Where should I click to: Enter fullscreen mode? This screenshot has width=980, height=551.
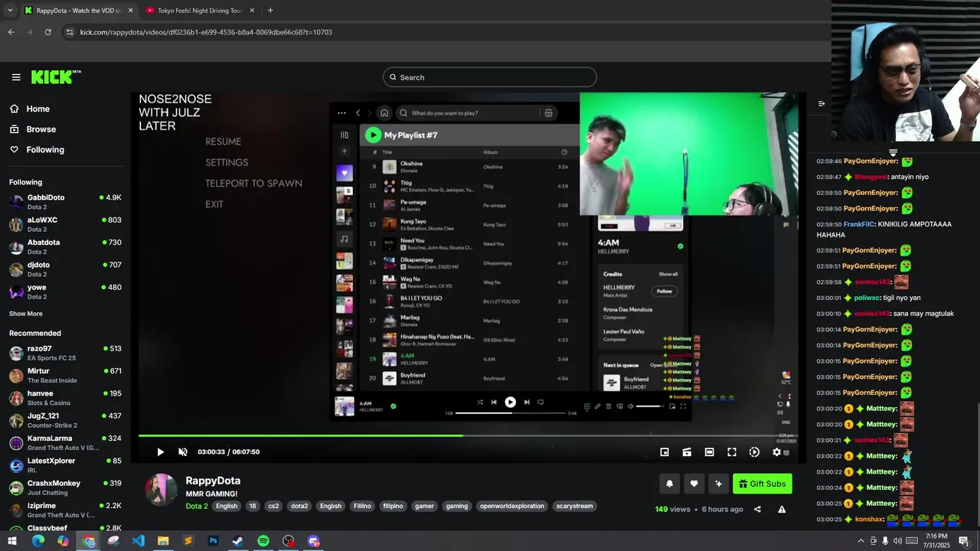click(x=732, y=452)
